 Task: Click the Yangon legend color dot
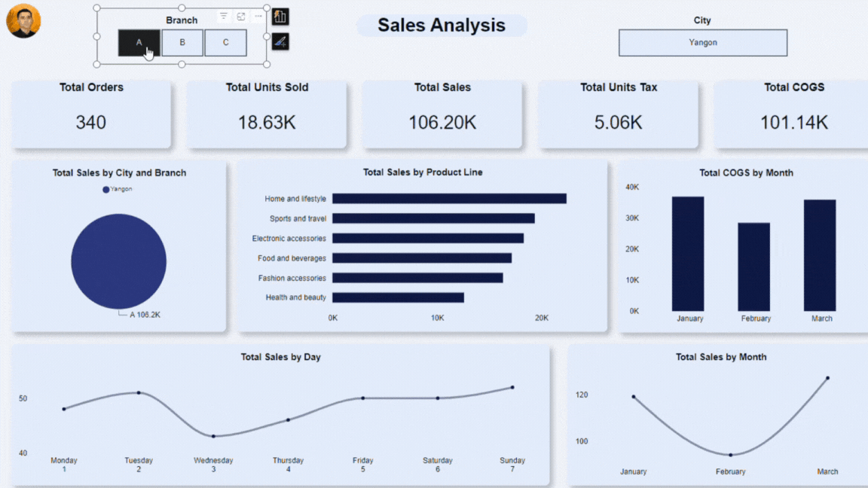click(x=106, y=190)
